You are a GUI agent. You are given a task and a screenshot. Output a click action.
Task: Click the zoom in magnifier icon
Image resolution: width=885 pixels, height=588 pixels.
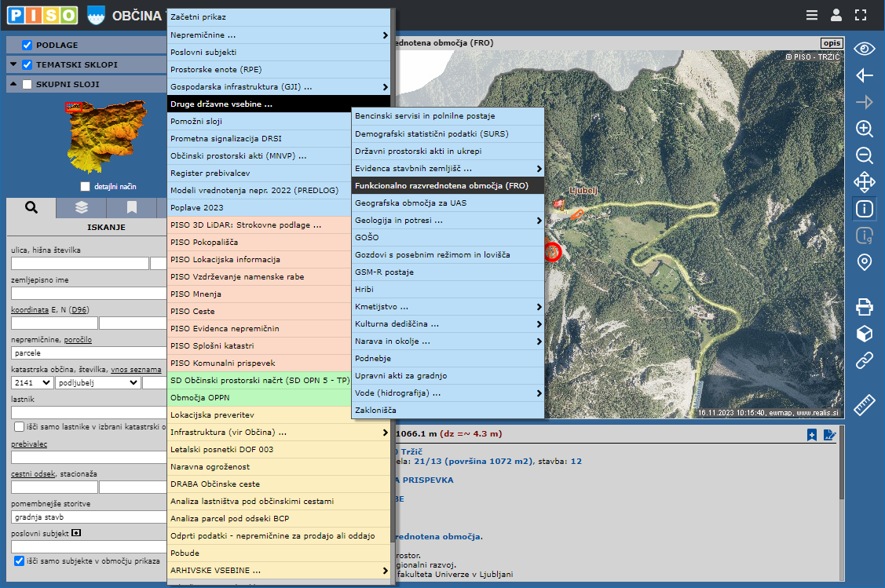tap(865, 129)
